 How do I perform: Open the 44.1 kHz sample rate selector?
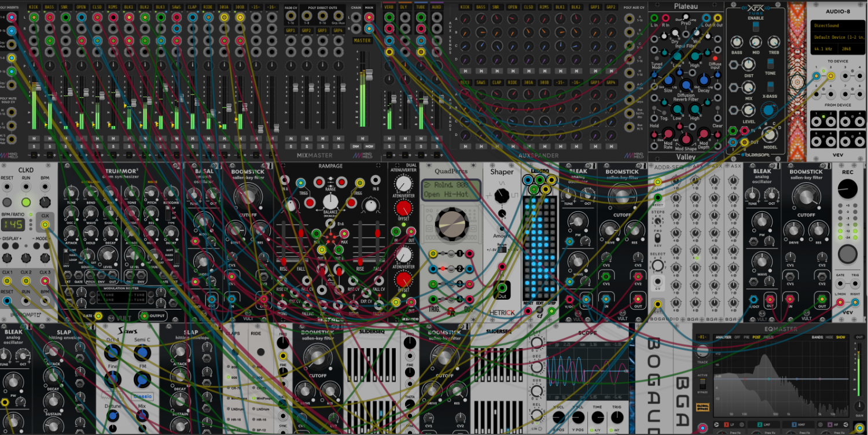(823, 49)
